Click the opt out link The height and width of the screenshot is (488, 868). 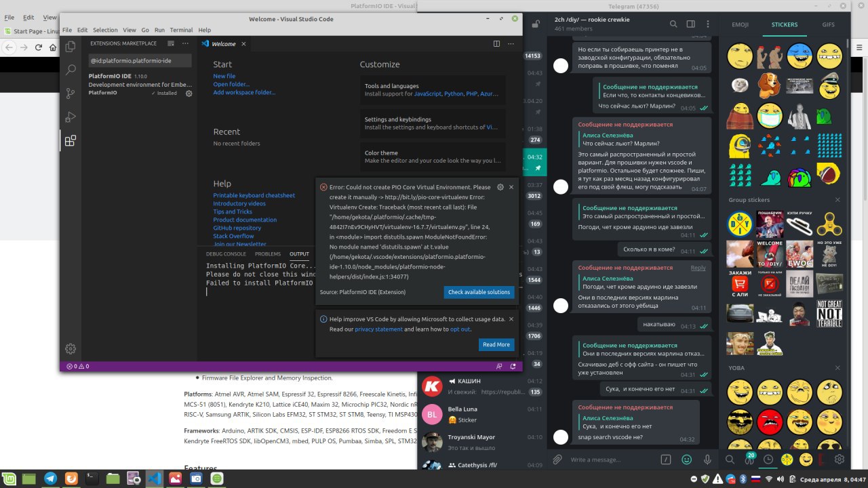click(x=460, y=329)
